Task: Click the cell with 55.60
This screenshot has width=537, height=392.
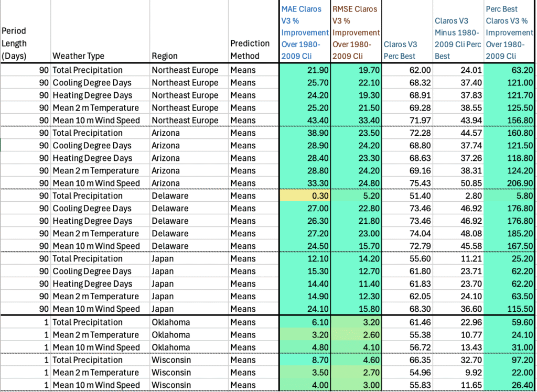Action: click(x=407, y=258)
